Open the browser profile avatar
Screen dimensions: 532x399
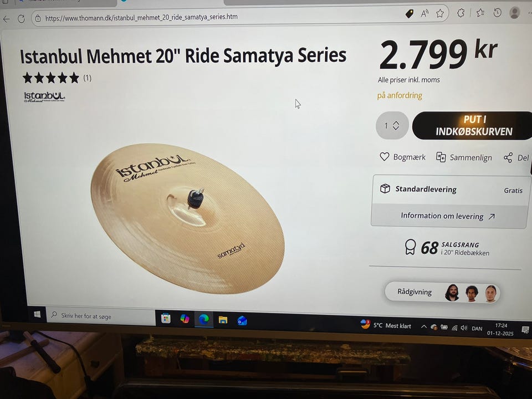pyautogui.click(x=515, y=13)
